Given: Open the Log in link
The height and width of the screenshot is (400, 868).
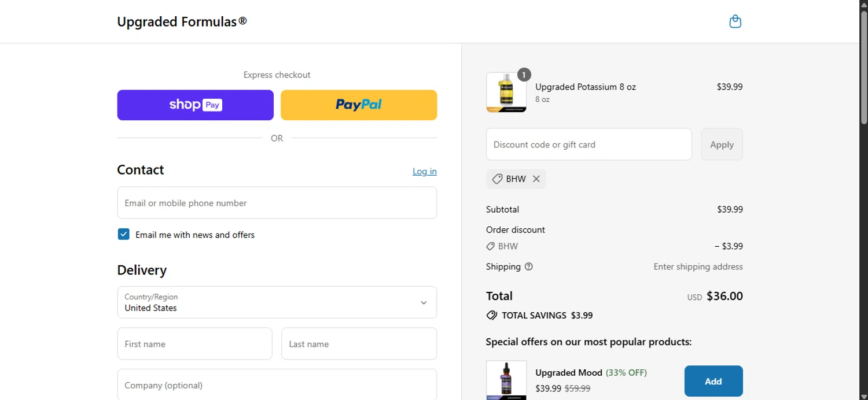Looking at the screenshot, I should (x=425, y=171).
